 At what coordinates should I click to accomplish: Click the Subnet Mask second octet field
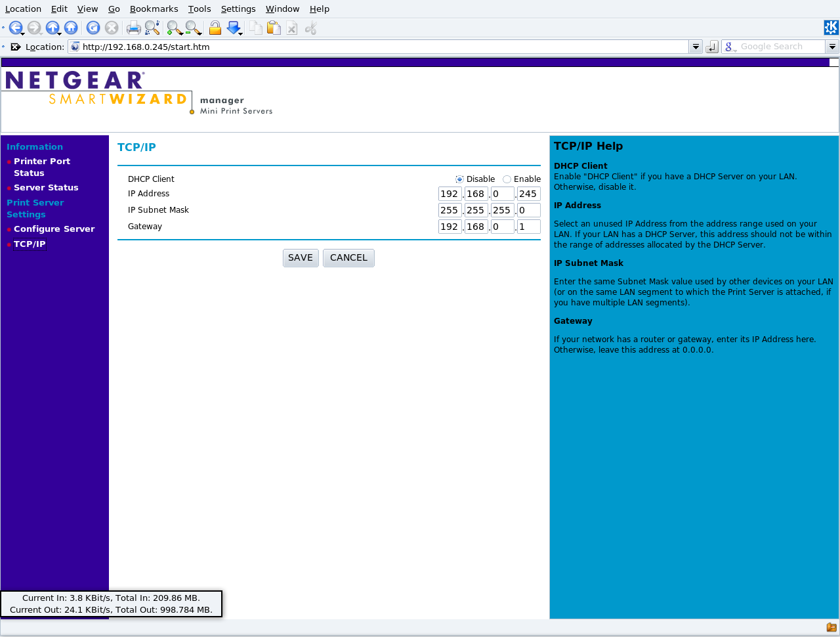pyautogui.click(x=476, y=210)
